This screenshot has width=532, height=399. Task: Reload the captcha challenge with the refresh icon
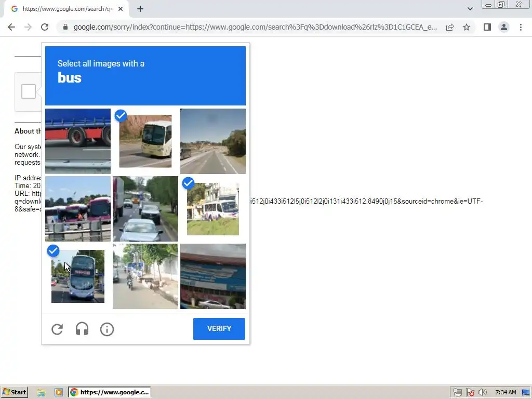click(57, 329)
